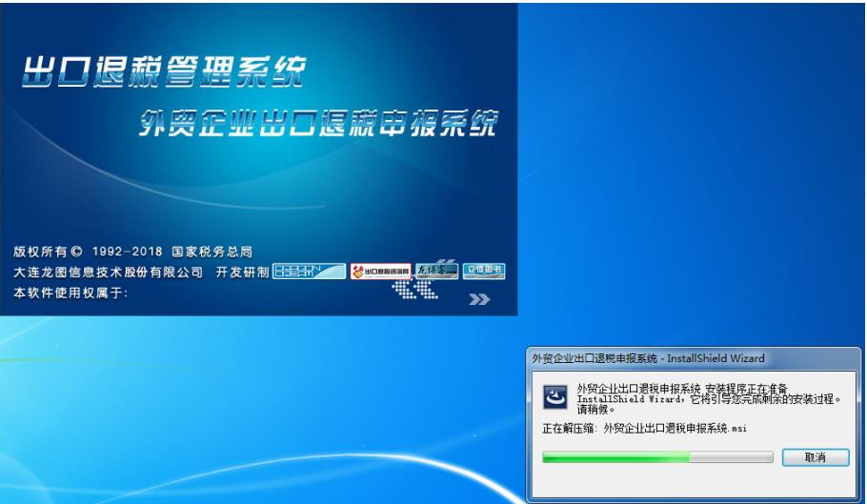Image resolution: width=867 pixels, height=504 pixels.
Task: Click the green extraction progress bar
Action: point(657,457)
